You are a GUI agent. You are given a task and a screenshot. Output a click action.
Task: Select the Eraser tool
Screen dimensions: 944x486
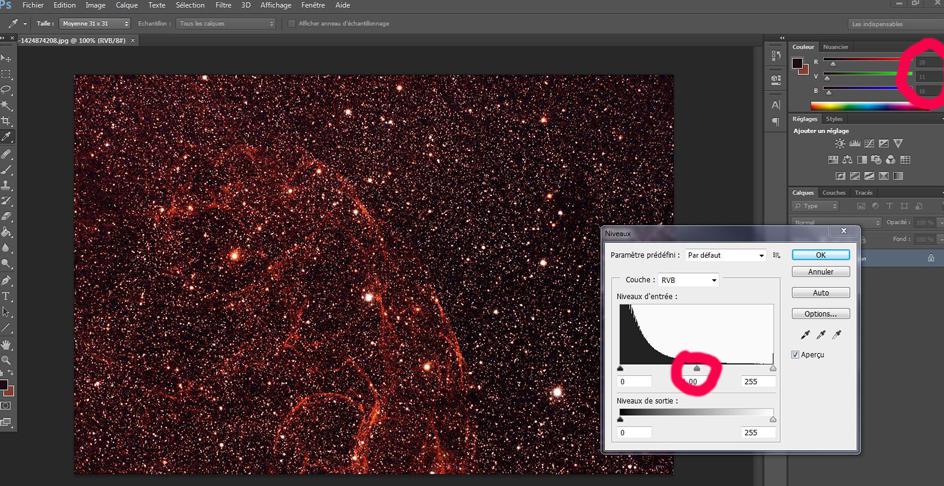[7, 217]
